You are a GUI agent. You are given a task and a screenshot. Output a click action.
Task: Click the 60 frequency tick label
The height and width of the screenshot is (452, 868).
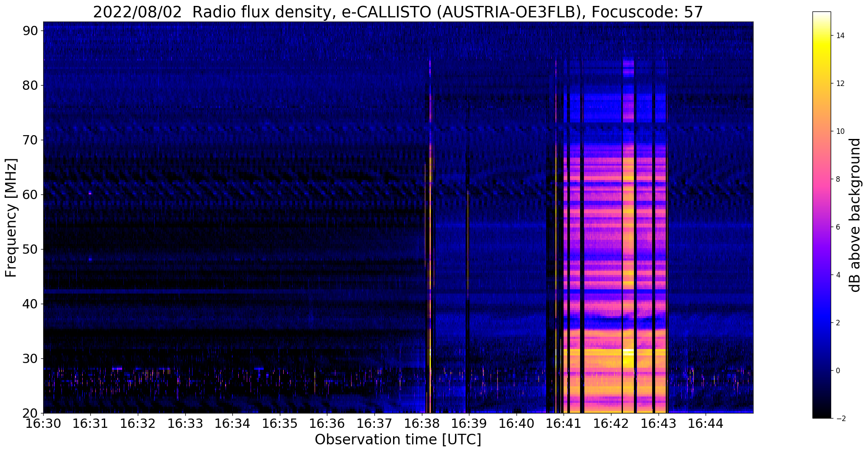(x=31, y=195)
